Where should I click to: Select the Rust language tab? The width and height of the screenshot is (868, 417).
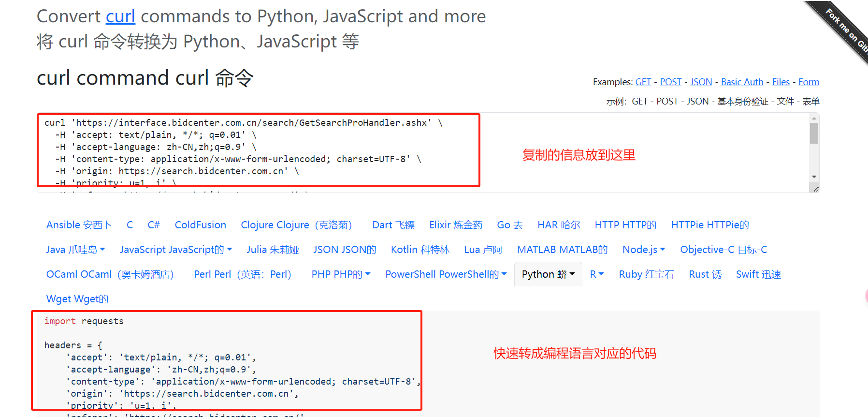(705, 274)
